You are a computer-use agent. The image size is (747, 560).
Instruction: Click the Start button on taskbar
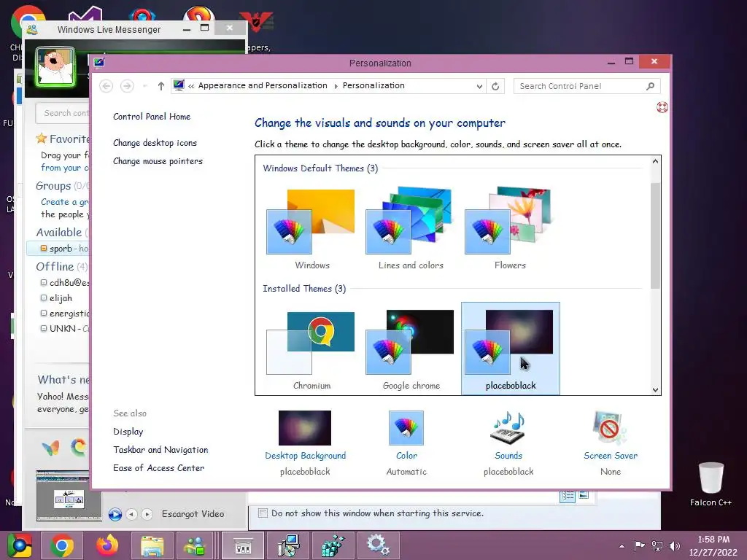(x=19, y=545)
